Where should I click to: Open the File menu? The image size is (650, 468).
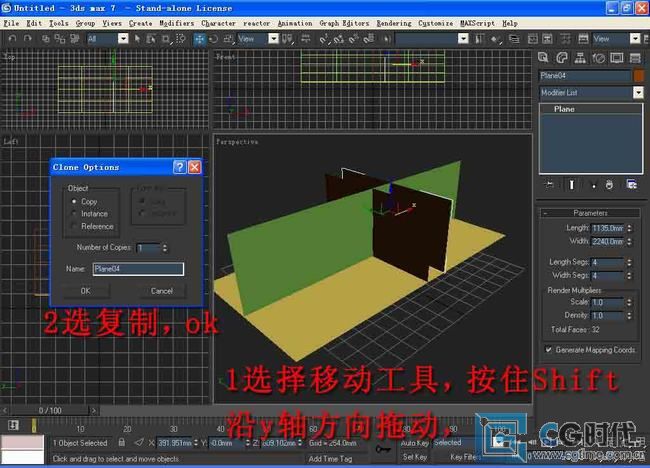[x=11, y=23]
